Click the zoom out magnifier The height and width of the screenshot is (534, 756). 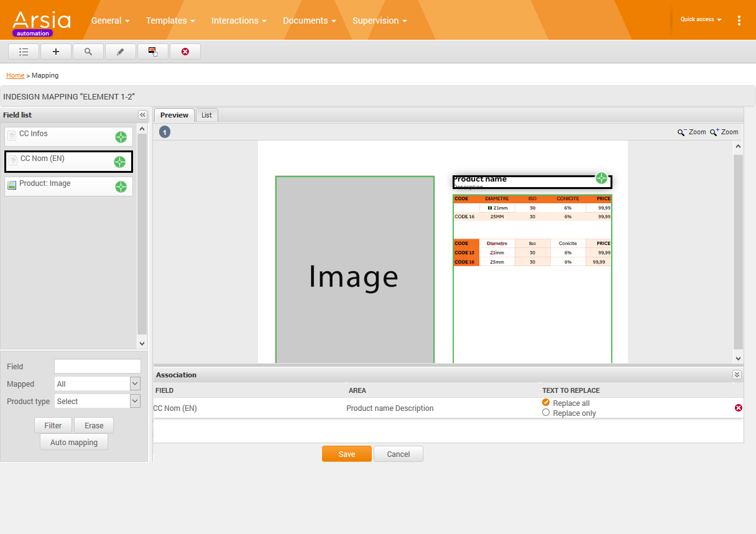[x=682, y=132]
